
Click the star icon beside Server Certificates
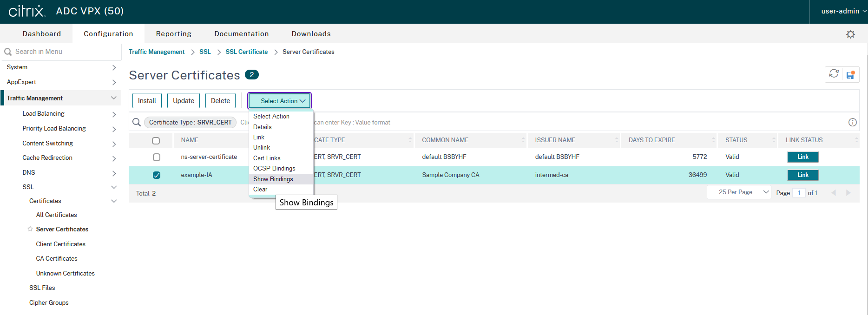(30, 229)
